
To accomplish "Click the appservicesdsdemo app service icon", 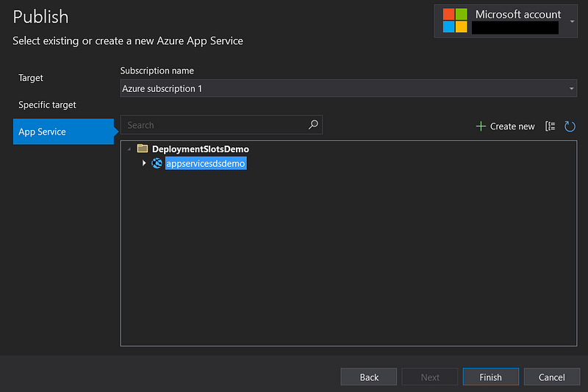I will pos(157,163).
